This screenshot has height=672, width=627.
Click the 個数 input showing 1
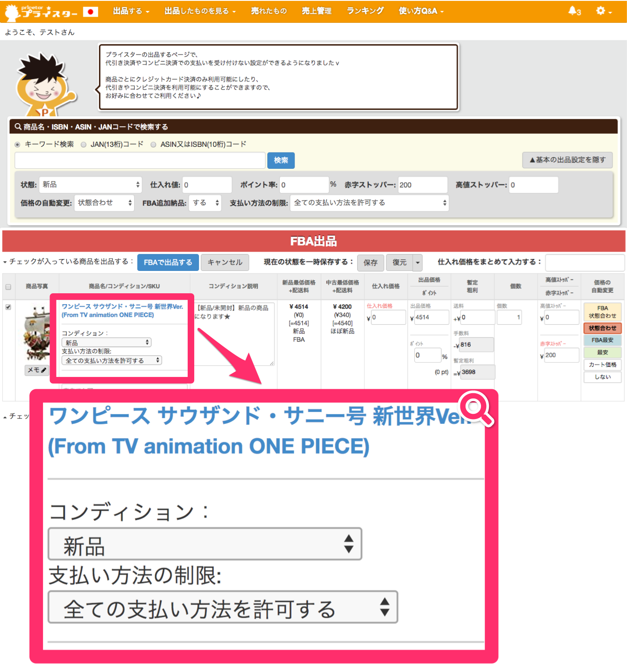tap(509, 317)
